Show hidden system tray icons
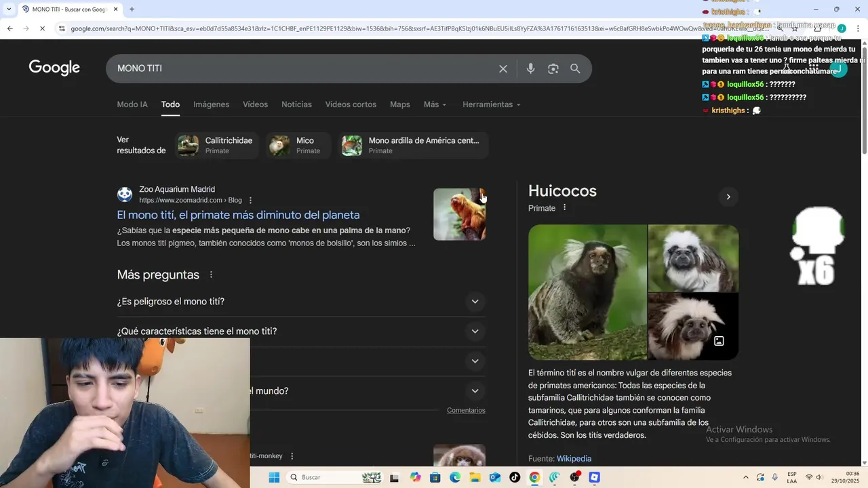This screenshot has height=488, width=868. coord(746,477)
